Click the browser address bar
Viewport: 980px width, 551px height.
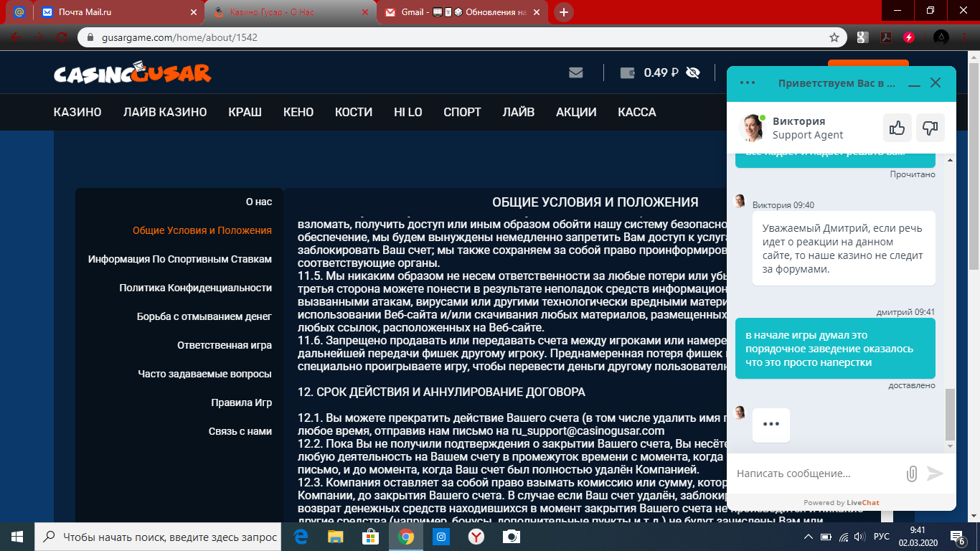click(x=462, y=37)
